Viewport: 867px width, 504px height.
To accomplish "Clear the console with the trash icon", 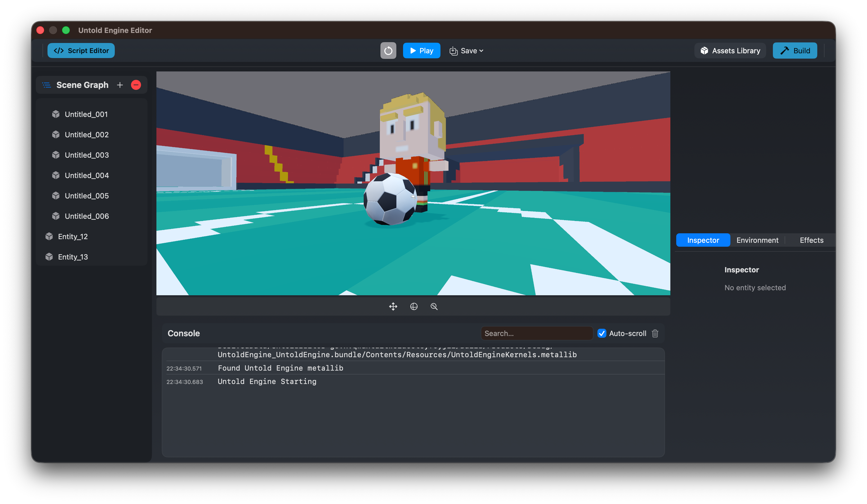I will (655, 333).
